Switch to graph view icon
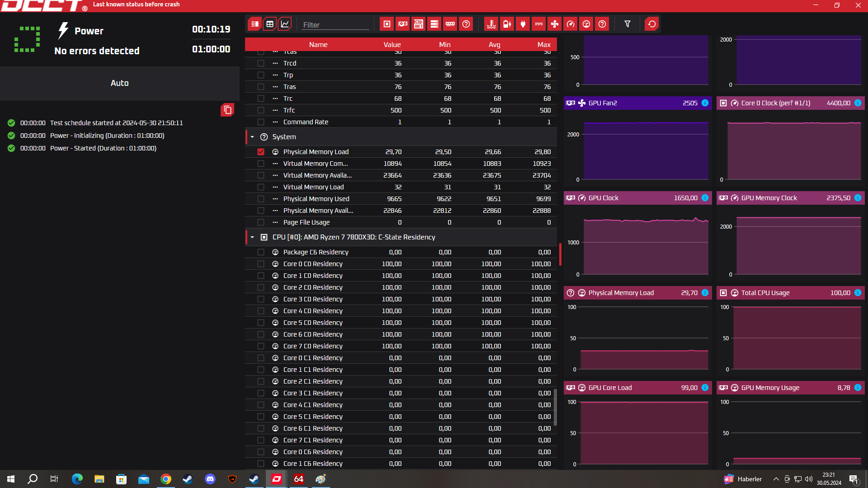 coord(284,24)
